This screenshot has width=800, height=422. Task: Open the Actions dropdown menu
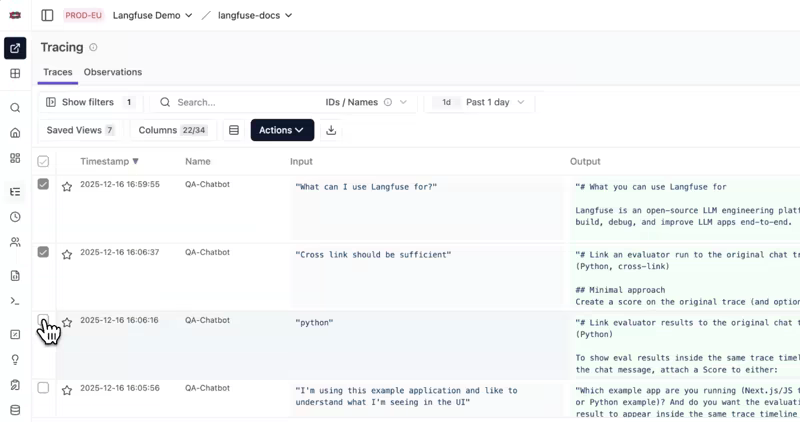[282, 130]
